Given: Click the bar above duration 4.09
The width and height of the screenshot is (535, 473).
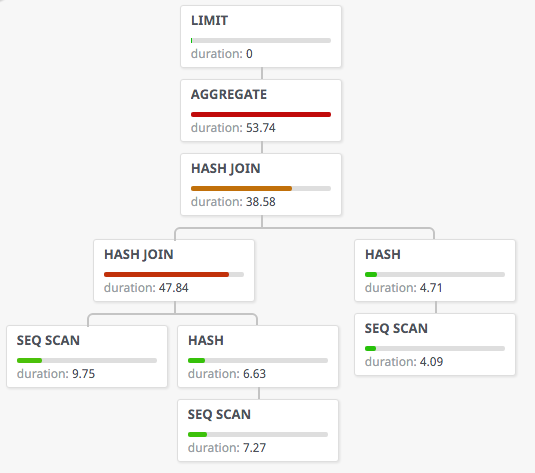Looking at the screenshot, I should (x=435, y=348).
